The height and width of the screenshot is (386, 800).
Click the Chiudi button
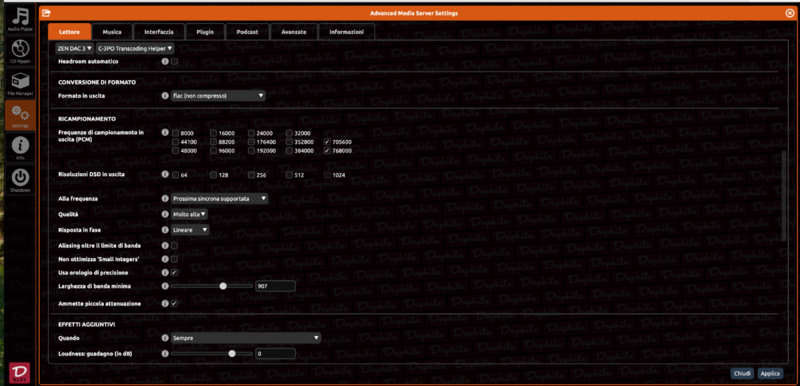tap(742, 373)
